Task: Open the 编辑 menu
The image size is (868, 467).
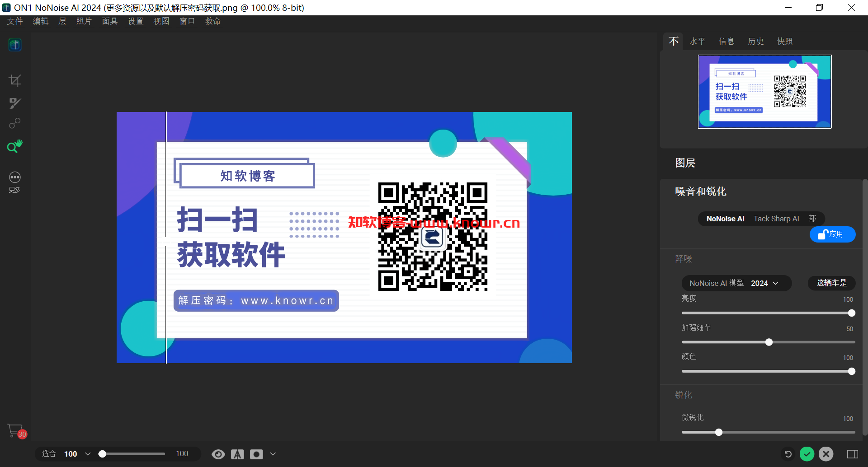Action: tap(41, 21)
